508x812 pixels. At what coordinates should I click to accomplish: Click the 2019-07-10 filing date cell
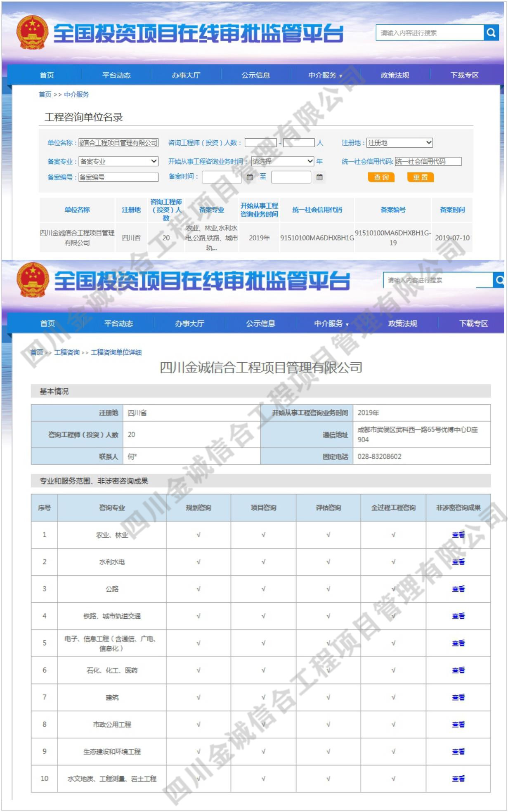click(452, 238)
